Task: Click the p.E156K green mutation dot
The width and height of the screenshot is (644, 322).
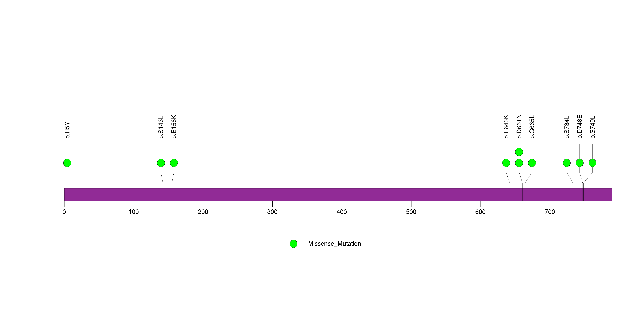Action: click(x=174, y=163)
